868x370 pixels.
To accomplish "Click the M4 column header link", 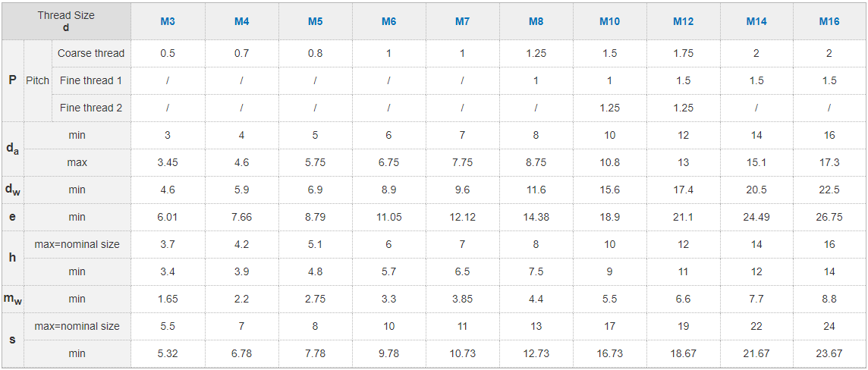I will tap(241, 21).
